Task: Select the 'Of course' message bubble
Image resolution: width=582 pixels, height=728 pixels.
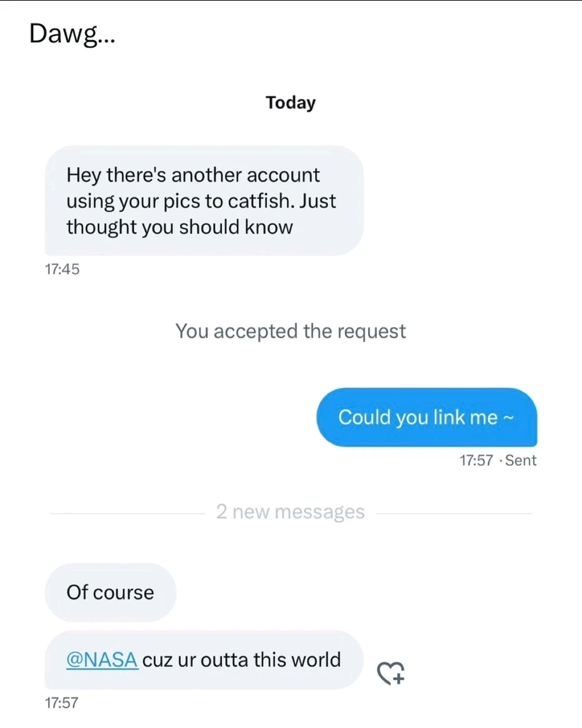Action: (x=111, y=593)
